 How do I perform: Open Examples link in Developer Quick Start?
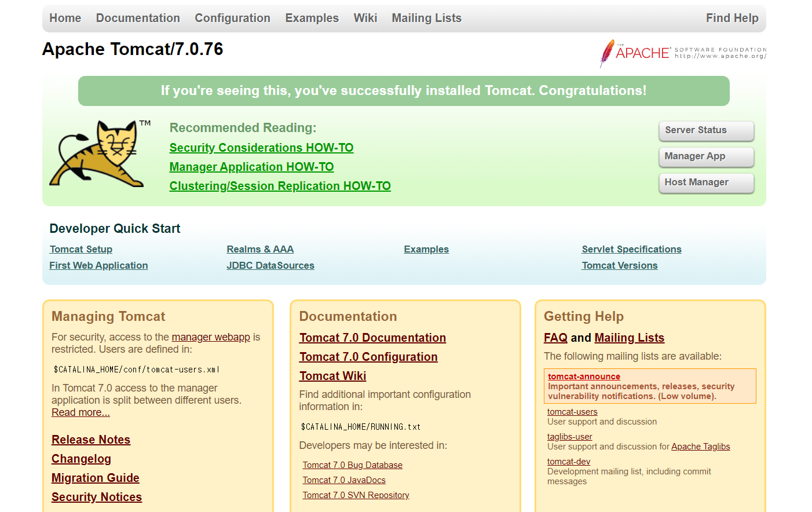click(x=426, y=249)
